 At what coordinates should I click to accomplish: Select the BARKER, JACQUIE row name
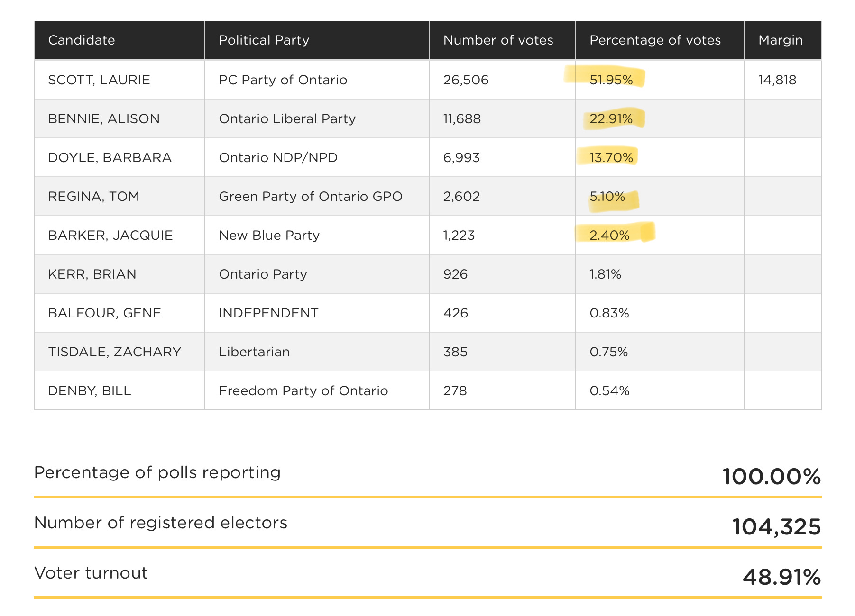point(110,235)
